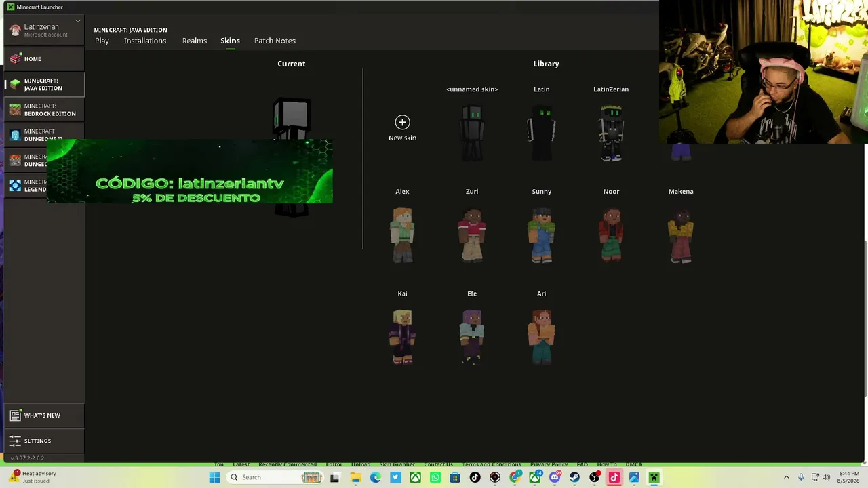Switch to the Play tab
868x488 pixels.
(102, 41)
